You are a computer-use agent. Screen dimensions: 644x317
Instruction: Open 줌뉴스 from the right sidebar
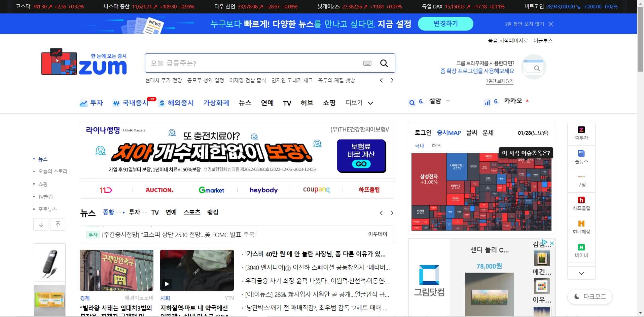581,157
